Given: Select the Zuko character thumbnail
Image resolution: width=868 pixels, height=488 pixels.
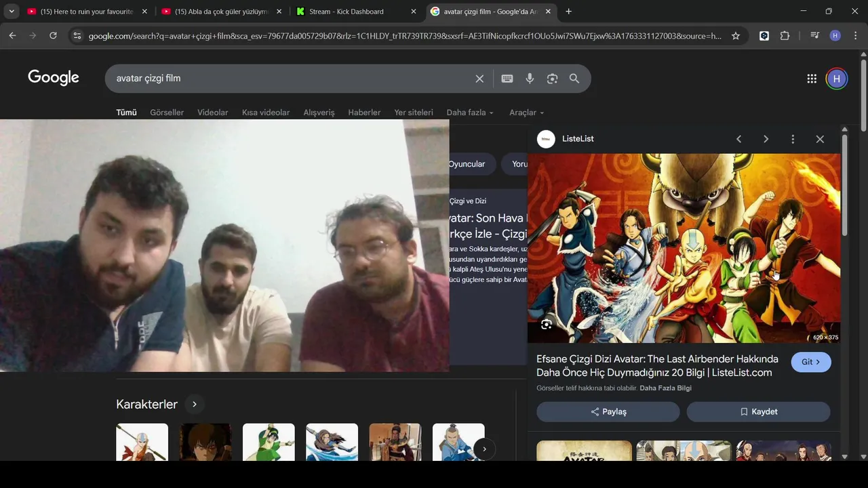Looking at the screenshot, I should (205, 443).
